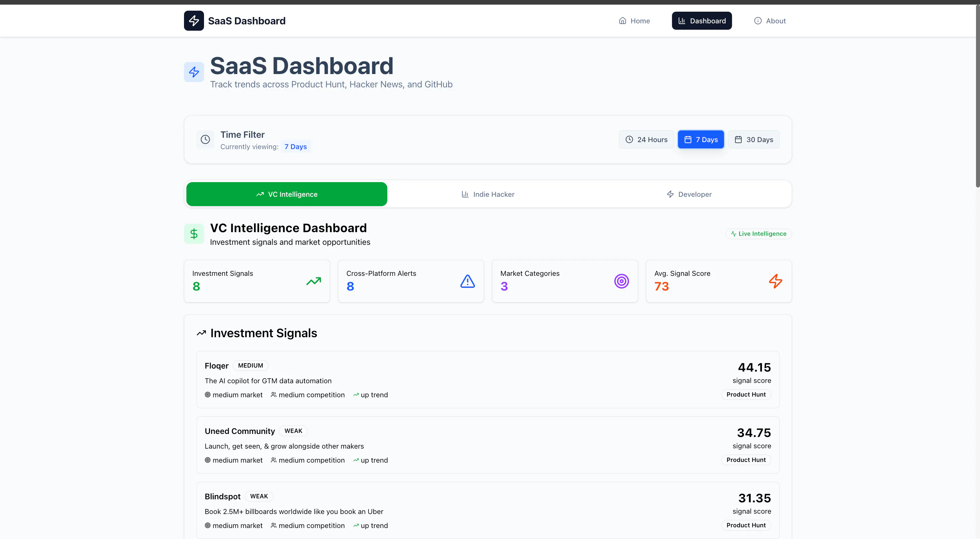Click the Avg. Signal Score value 73
The height and width of the screenshot is (539, 980).
pos(662,286)
